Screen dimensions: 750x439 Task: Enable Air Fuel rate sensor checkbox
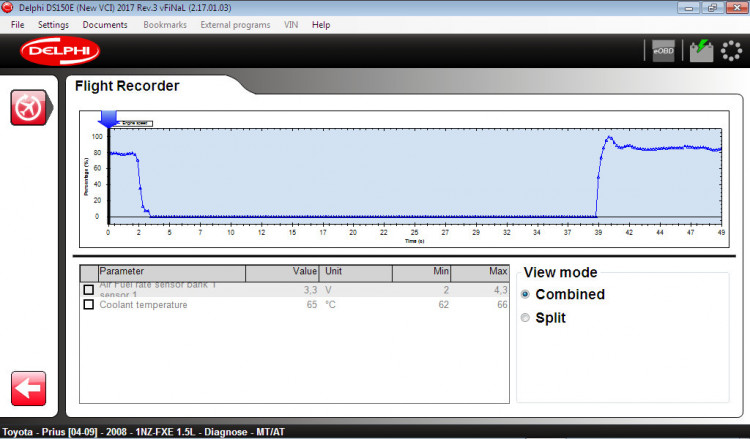pyautogui.click(x=88, y=290)
